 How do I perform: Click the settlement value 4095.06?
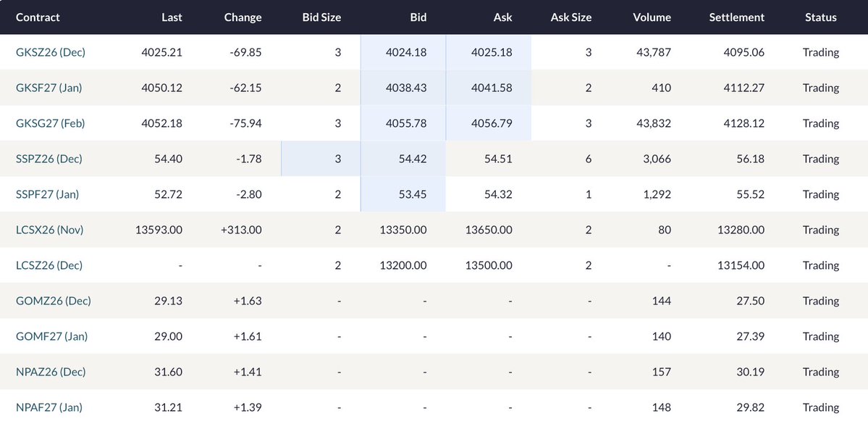(744, 52)
